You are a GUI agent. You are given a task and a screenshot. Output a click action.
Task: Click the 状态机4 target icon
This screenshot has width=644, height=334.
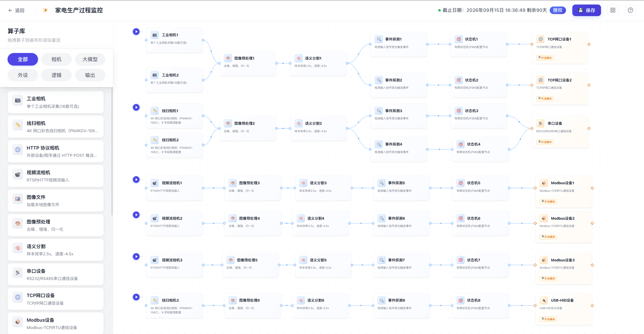point(461,144)
